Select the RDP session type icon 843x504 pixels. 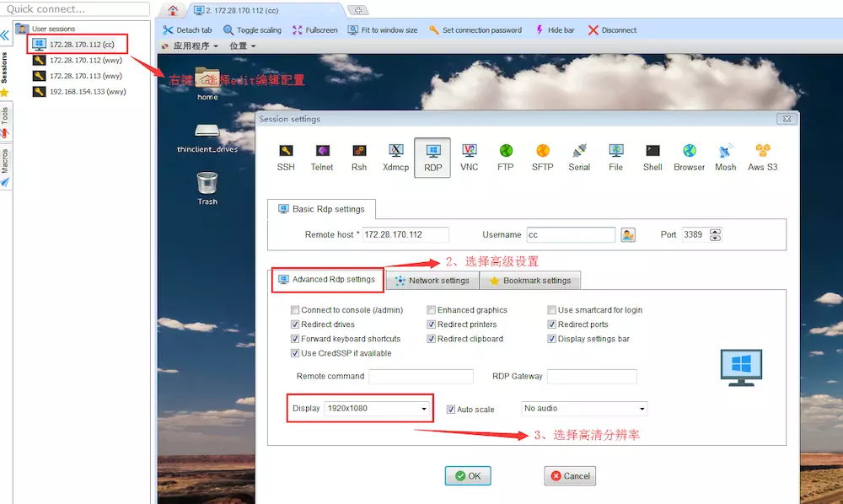tap(432, 158)
